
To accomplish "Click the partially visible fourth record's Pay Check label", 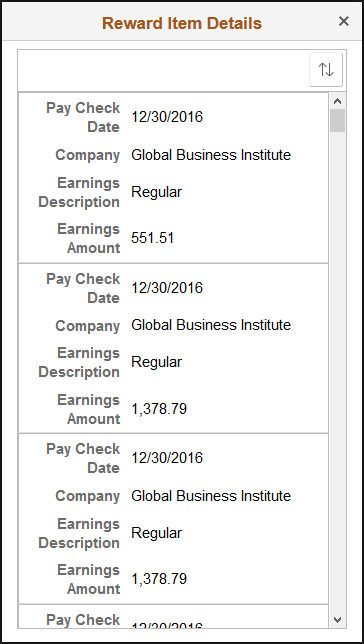I will (x=83, y=620).
